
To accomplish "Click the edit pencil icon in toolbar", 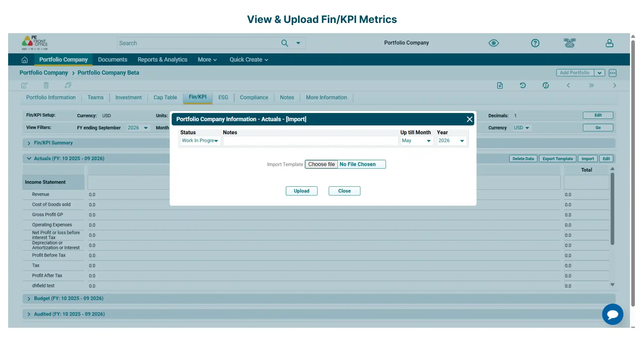I will tap(24, 85).
